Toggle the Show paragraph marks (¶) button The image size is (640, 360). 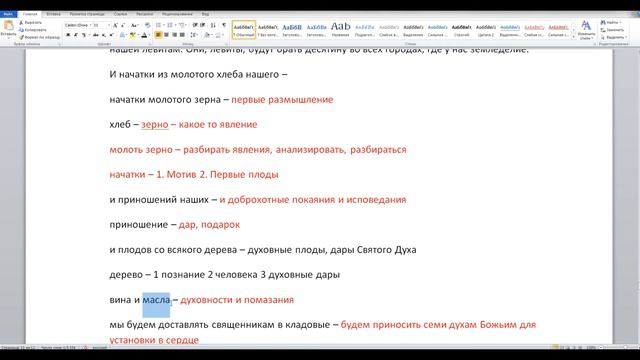[x=224, y=25]
